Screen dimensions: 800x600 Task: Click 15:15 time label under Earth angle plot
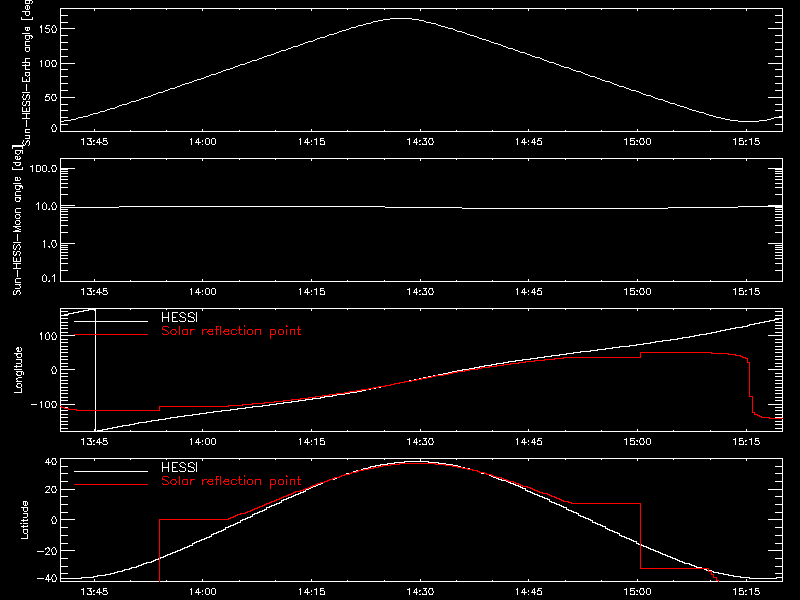746,142
